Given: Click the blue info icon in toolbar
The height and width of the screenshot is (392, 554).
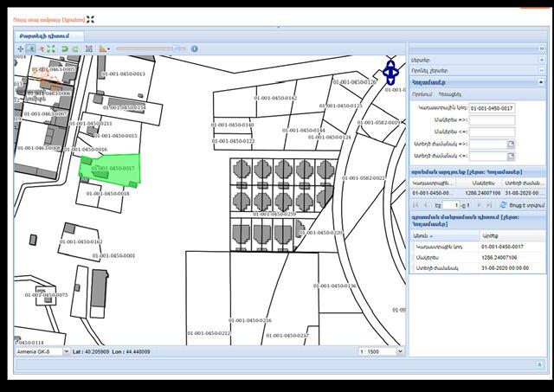Looking at the screenshot, I should click(88, 49).
